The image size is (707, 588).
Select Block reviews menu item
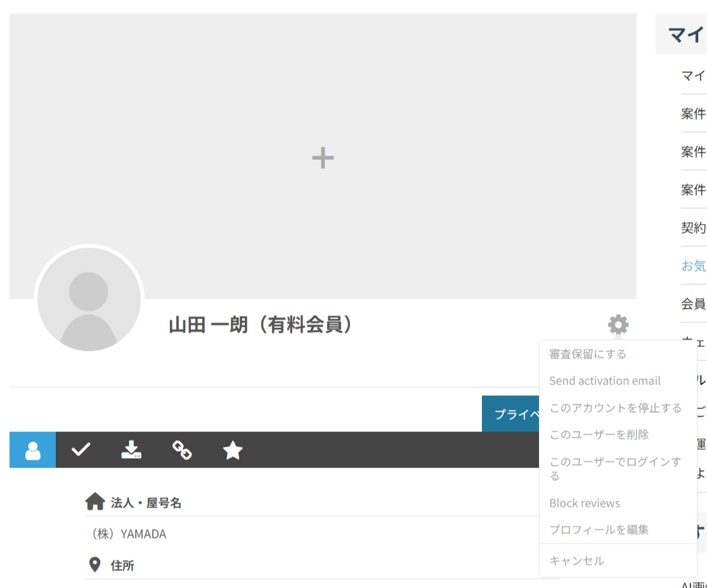tap(584, 503)
